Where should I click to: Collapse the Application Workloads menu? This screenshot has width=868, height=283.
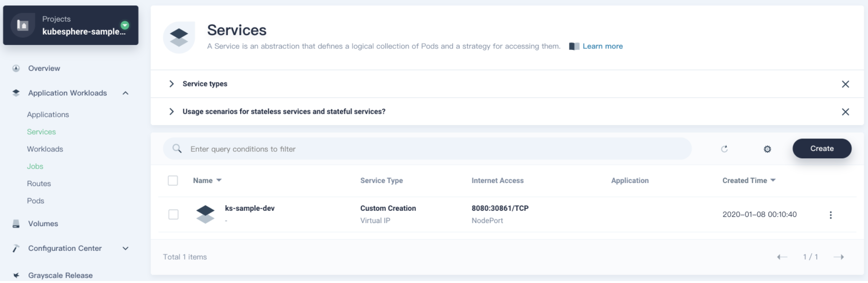[x=126, y=93]
